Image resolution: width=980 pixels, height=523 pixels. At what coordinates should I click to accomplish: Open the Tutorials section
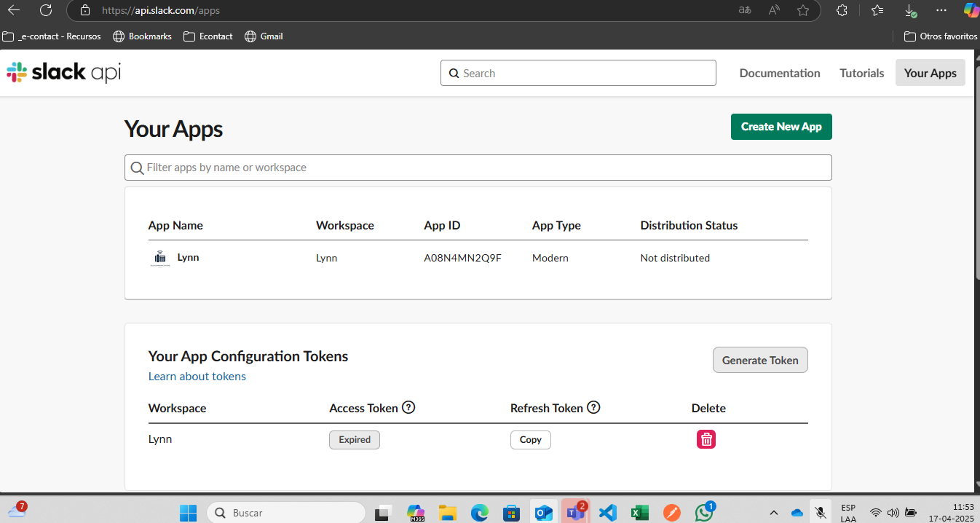[861, 73]
